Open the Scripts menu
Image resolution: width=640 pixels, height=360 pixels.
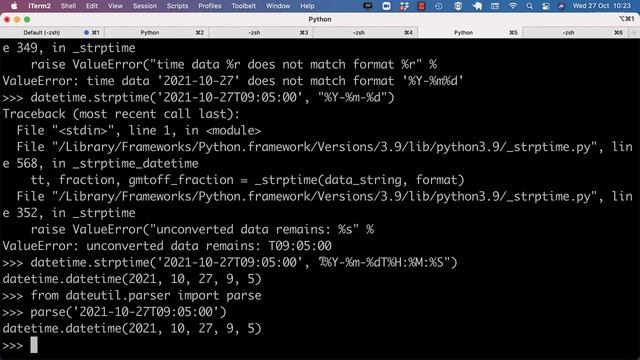[177, 6]
